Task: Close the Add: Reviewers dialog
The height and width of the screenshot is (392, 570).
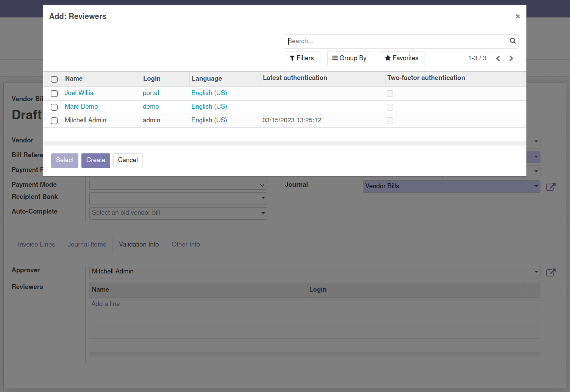Action: (517, 16)
